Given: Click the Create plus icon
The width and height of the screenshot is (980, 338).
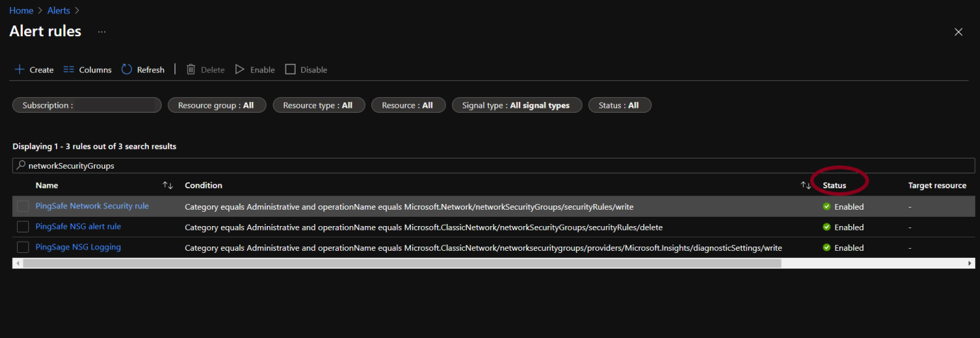Looking at the screenshot, I should [19, 69].
